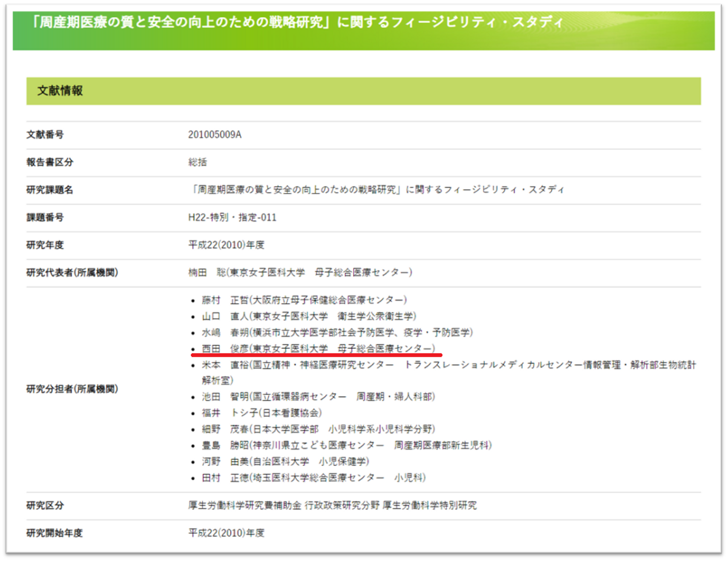This screenshot has width=728, height=561.
Task: Click the 研究年度 label
Action: pyautogui.click(x=45, y=245)
